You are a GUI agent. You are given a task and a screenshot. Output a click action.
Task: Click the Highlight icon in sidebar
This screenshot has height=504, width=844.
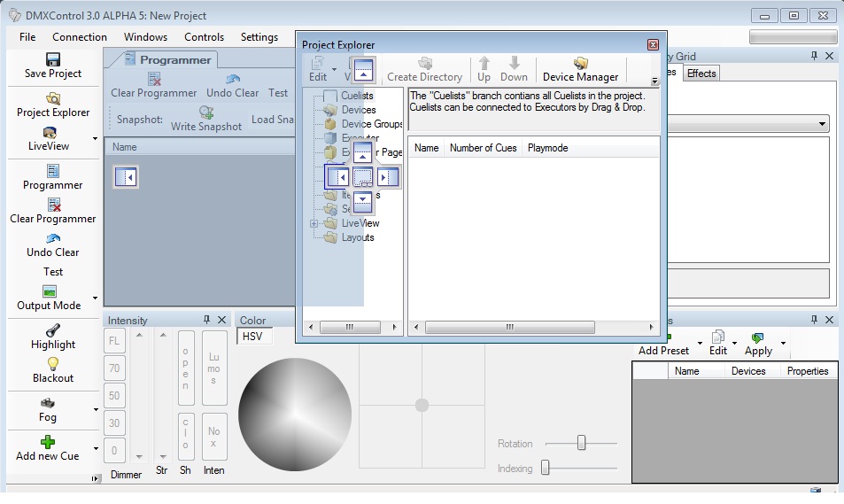click(x=53, y=330)
